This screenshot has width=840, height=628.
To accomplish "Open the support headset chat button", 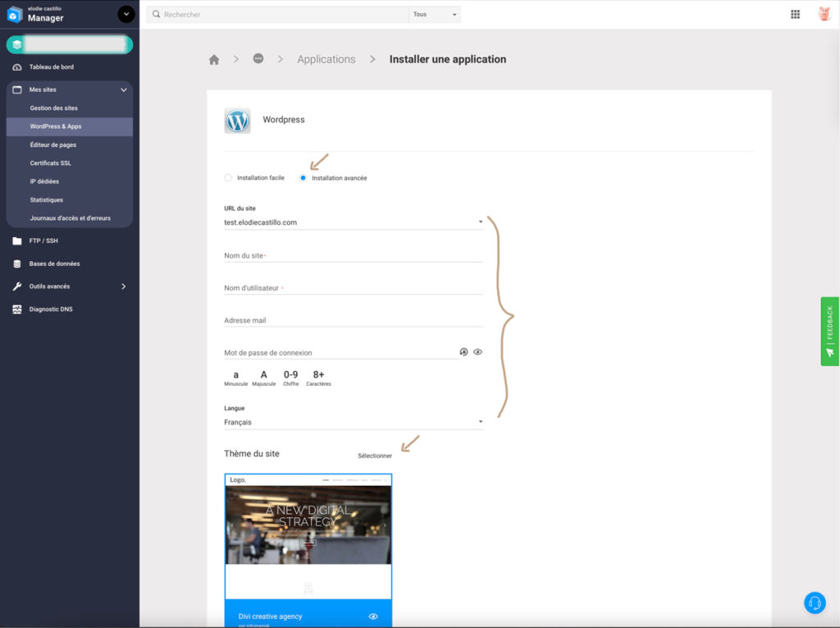I will [815, 603].
